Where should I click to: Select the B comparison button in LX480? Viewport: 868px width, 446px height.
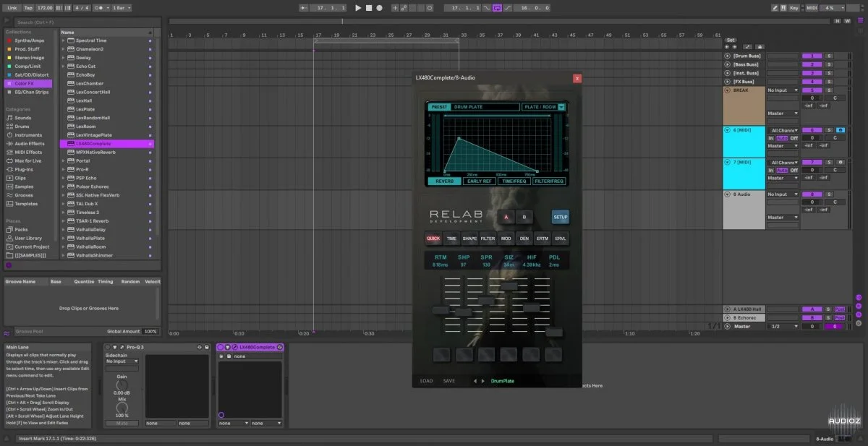click(x=524, y=216)
